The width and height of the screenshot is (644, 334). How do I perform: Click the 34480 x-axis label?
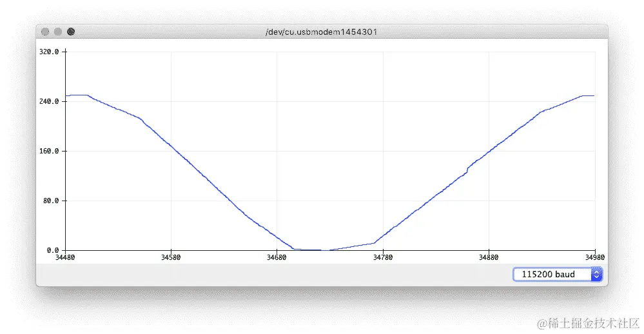[x=65, y=257]
